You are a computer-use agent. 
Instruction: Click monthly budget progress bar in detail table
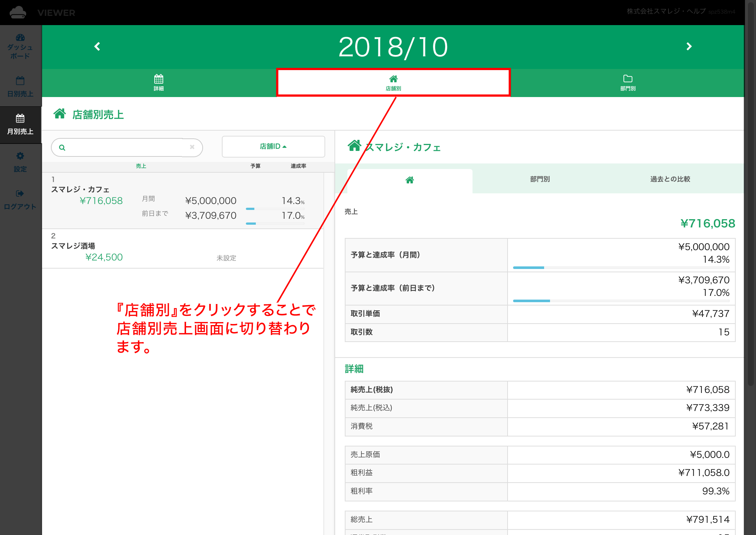[622, 267]
